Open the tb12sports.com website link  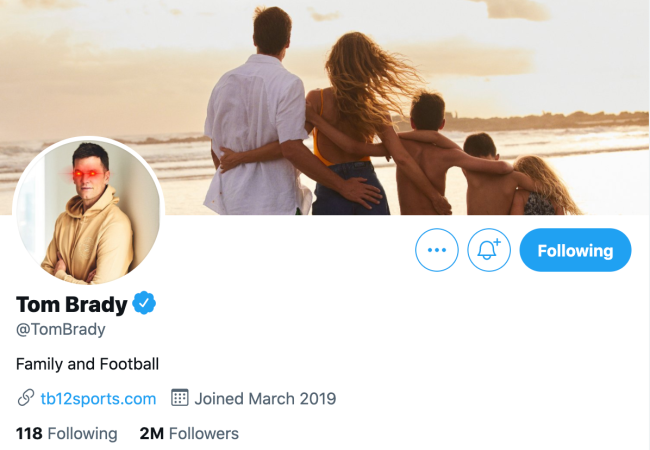(99, 398)
